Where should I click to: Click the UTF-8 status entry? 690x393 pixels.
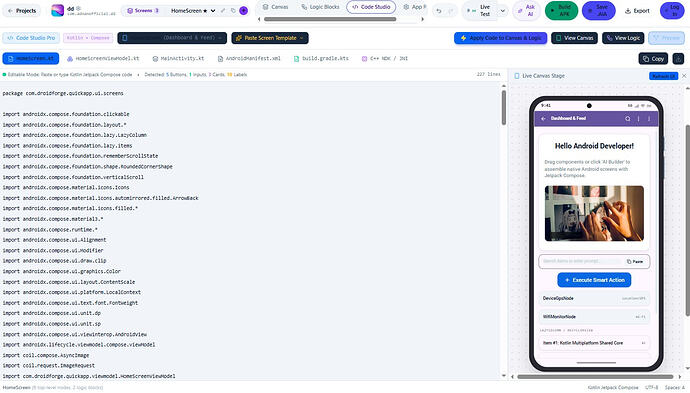point(652,388)
